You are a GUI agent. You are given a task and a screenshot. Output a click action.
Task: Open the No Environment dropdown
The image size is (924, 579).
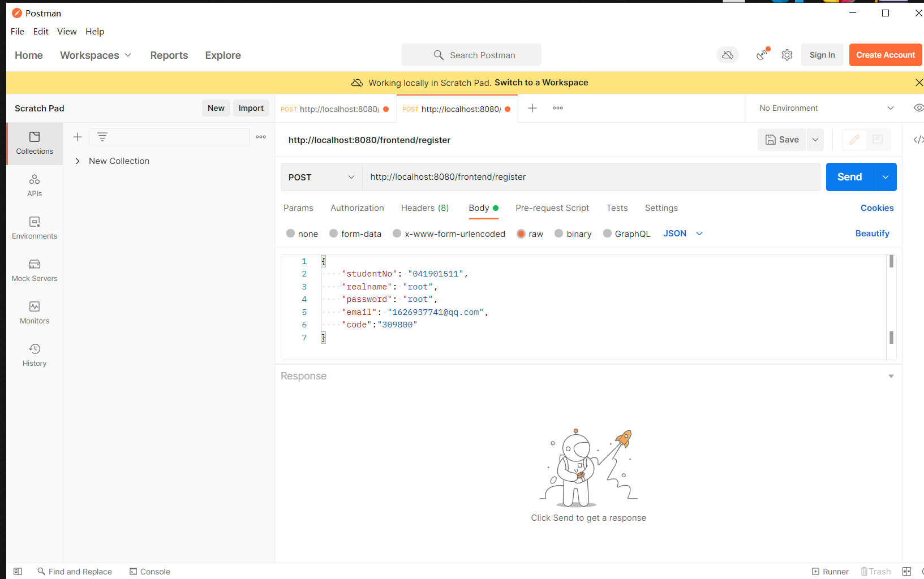click(826, 108)
